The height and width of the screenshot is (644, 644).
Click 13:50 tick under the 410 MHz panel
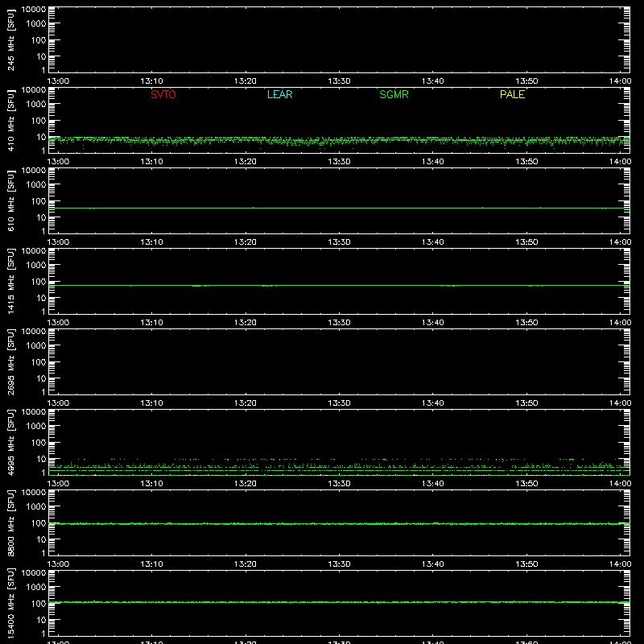[526, 162]
